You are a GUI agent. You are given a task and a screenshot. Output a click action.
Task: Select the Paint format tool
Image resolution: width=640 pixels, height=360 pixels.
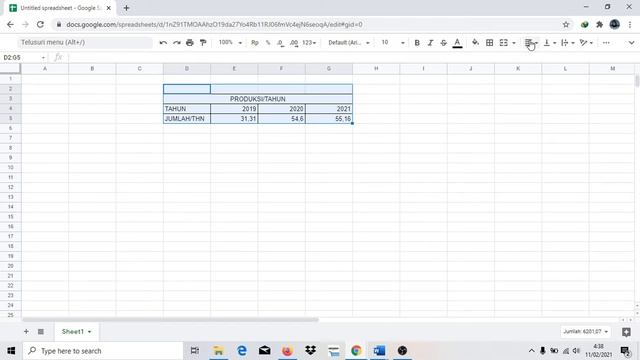point(203,42)
